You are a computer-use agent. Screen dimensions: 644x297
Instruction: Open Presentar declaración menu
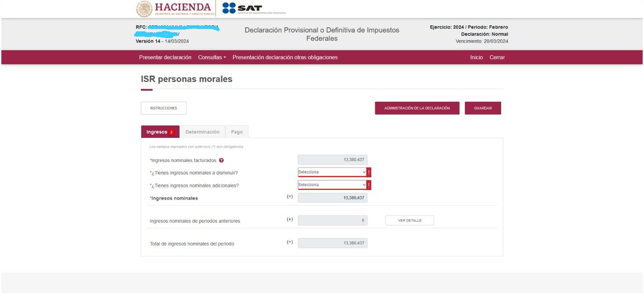[165, 57]
